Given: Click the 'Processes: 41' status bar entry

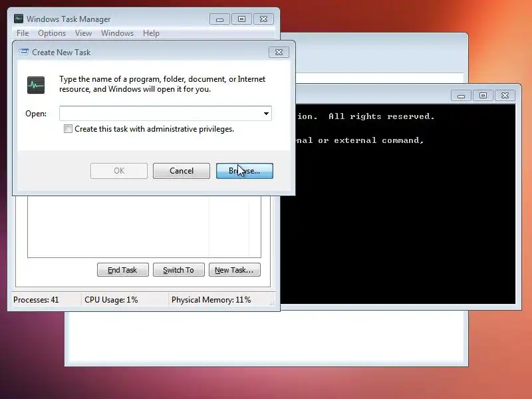Looking at the screenshot, I should pyautogui.click(x=36, y=300).
